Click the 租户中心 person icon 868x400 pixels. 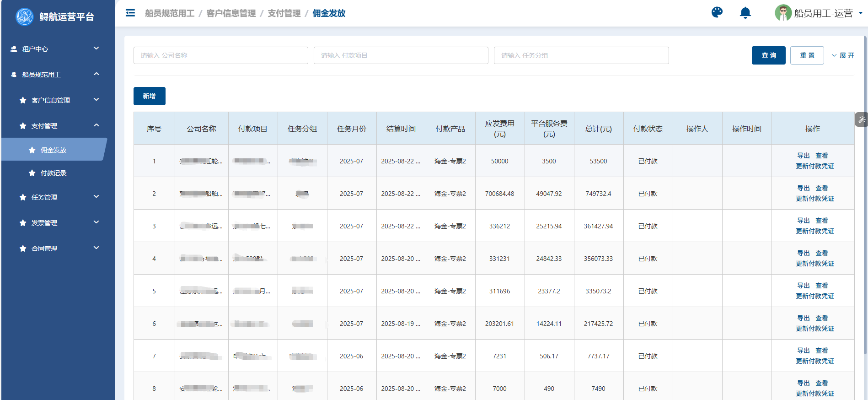[x=14, y=49]
